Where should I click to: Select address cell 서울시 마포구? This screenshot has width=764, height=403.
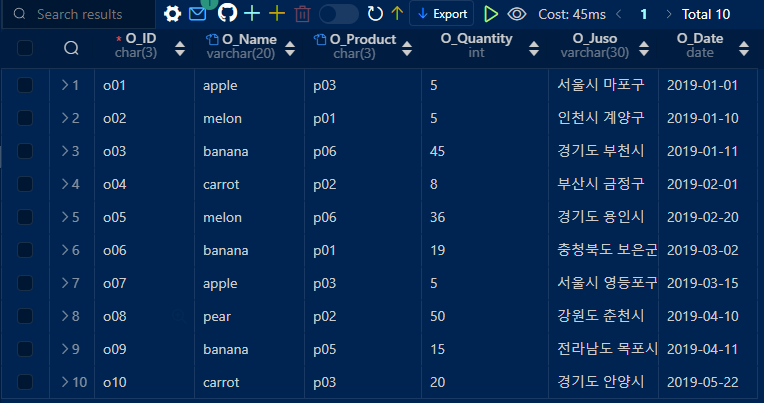click(601, 85)
